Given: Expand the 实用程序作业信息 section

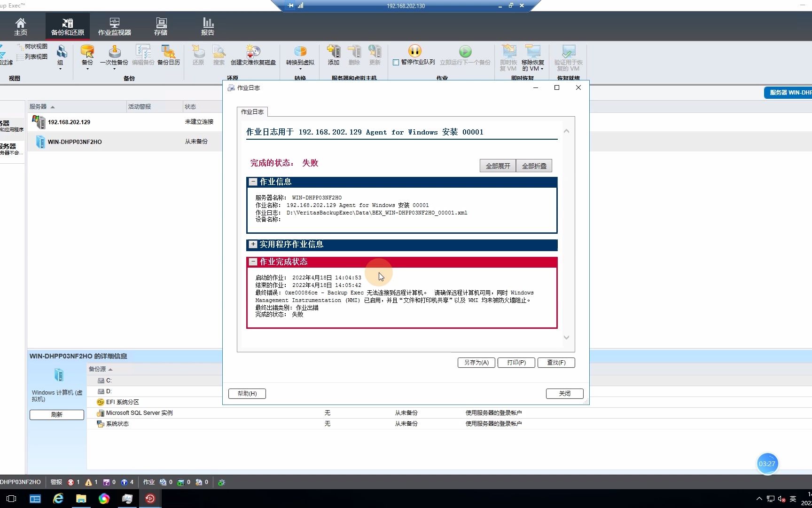Looking at the screenshot, I should 253,245.
